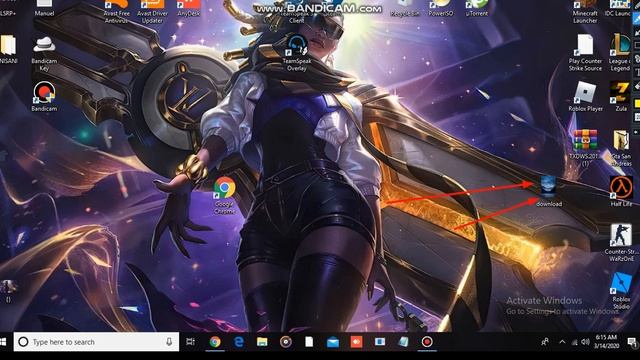The height and width of the screenshot is (360, 640).
Task: Select the Avast Driver Updater shortcut
Action: coord(152,11)
